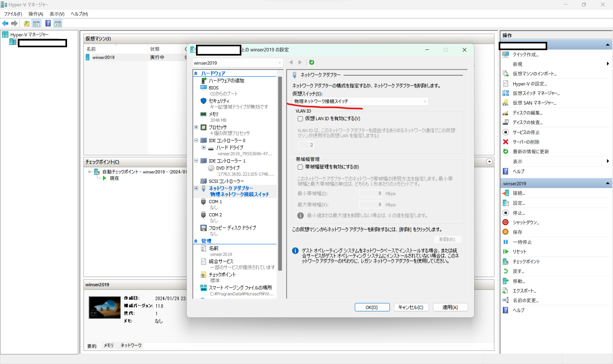Viewport: 613px width, 364px height.
Task: Expand the processor tree node
Action: [x=196, y=127]
